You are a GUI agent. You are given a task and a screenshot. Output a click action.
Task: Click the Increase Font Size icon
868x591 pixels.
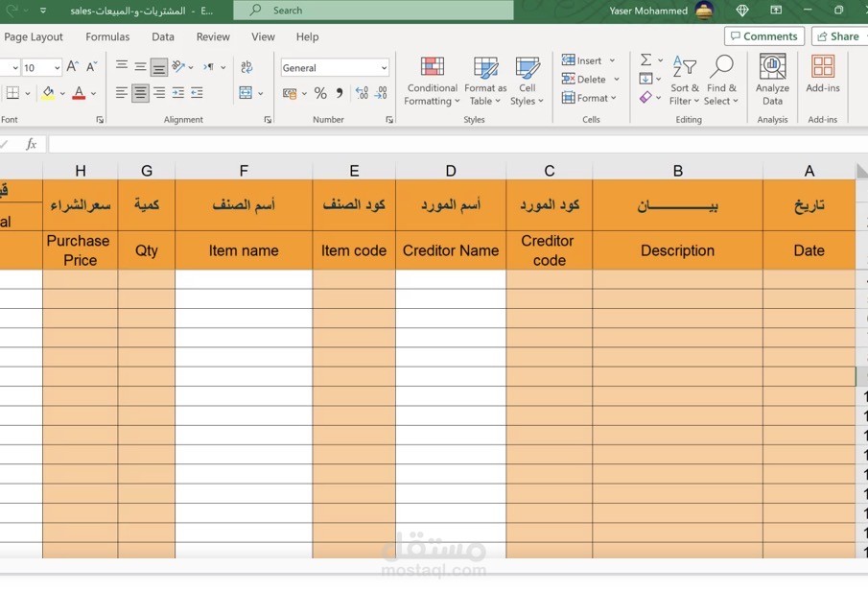73,67
